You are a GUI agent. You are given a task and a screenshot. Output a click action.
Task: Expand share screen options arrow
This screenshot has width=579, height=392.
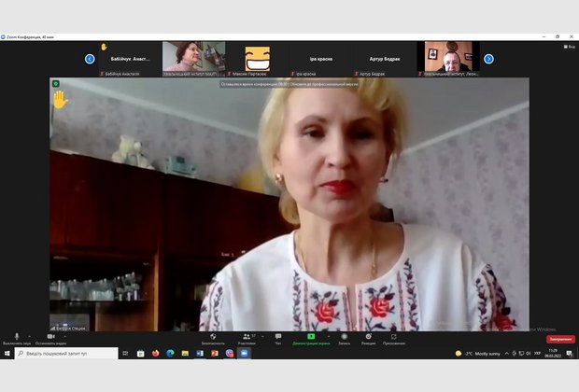[x=329, y=336]
